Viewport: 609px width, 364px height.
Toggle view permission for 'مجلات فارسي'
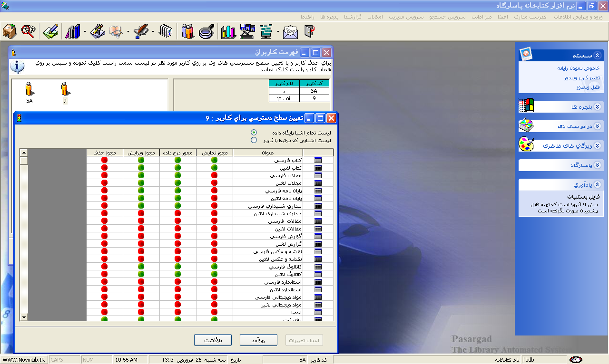point(214,175)
